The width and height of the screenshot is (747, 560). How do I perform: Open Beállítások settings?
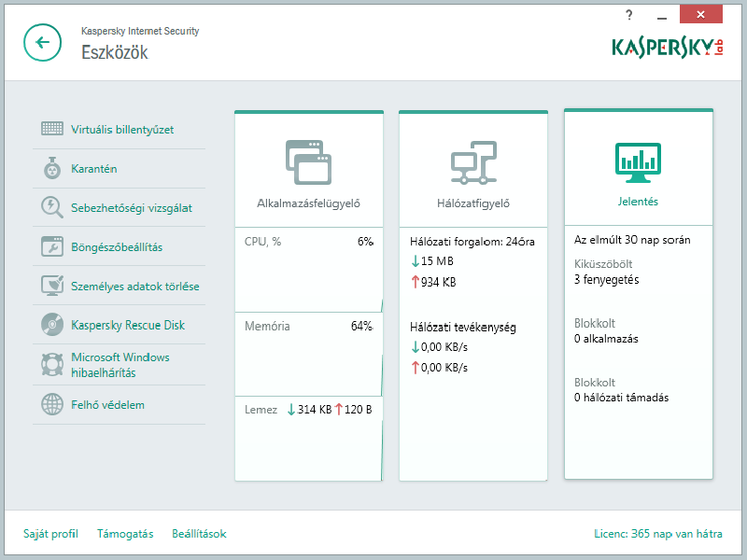pyautogui.click(x=199, y=534)
